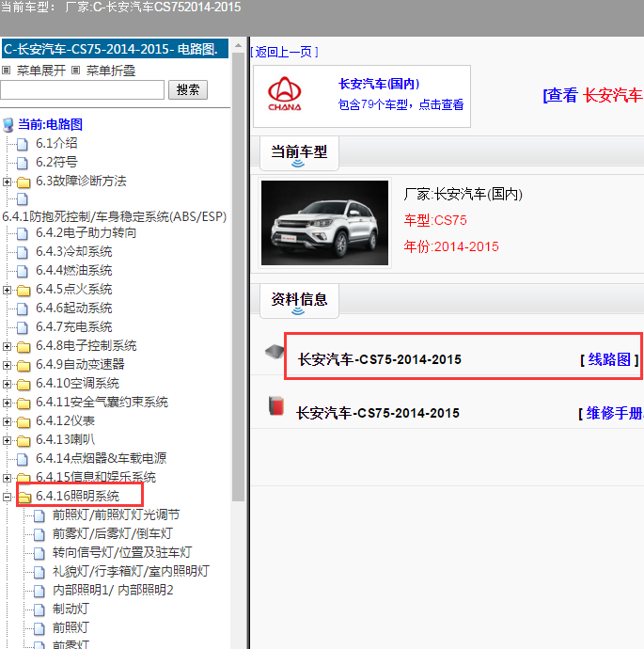Open the 6.1介绍 page icon
The width and height of the screenshot is (644, 649).
(x=23, y=144)
